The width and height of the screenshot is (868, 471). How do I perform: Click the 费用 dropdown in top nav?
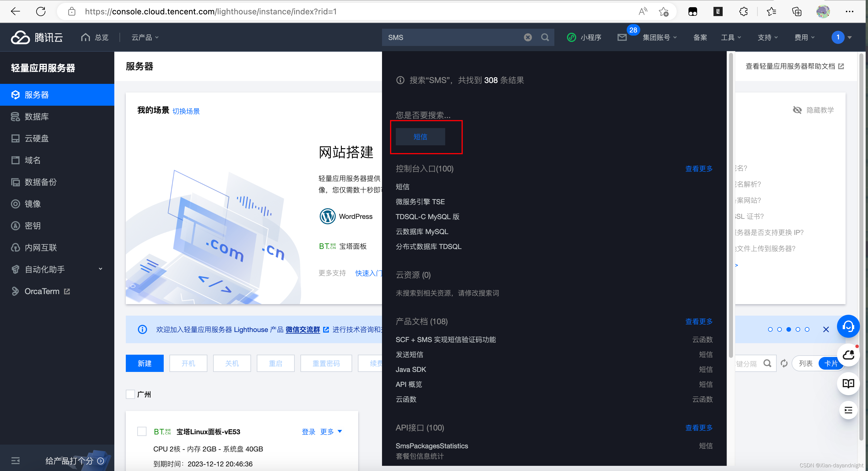click(804, 36)
